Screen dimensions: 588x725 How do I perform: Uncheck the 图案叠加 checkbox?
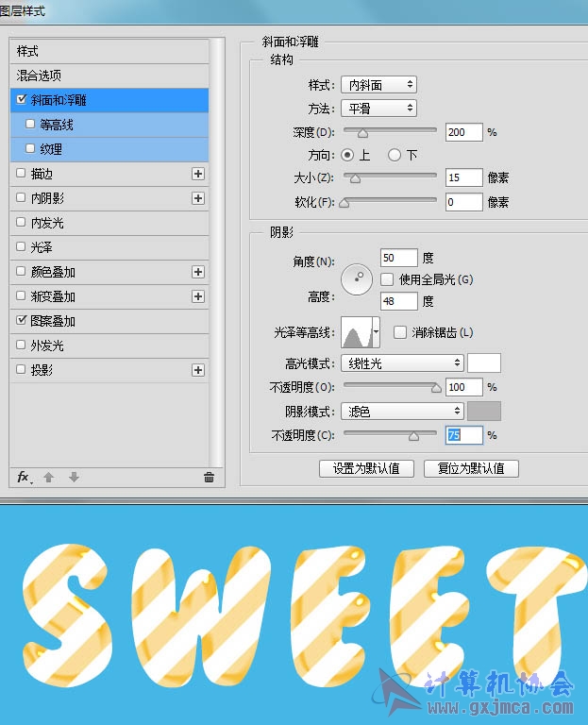tap(21, 320)
